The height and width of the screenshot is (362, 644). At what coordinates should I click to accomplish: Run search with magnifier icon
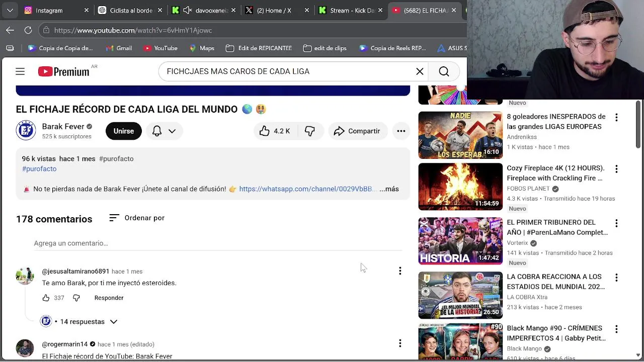click(x=444, y=71)
